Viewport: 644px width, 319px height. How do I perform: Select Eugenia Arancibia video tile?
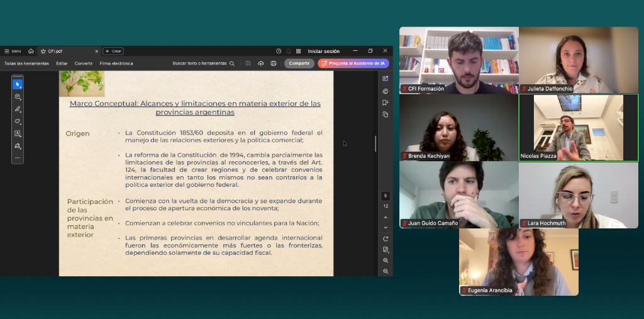519,262
